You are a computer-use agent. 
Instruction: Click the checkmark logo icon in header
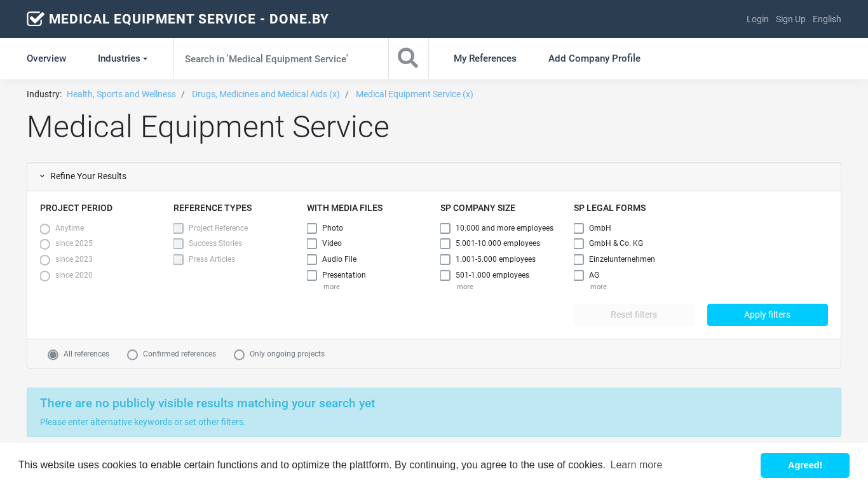click(36, 19)
